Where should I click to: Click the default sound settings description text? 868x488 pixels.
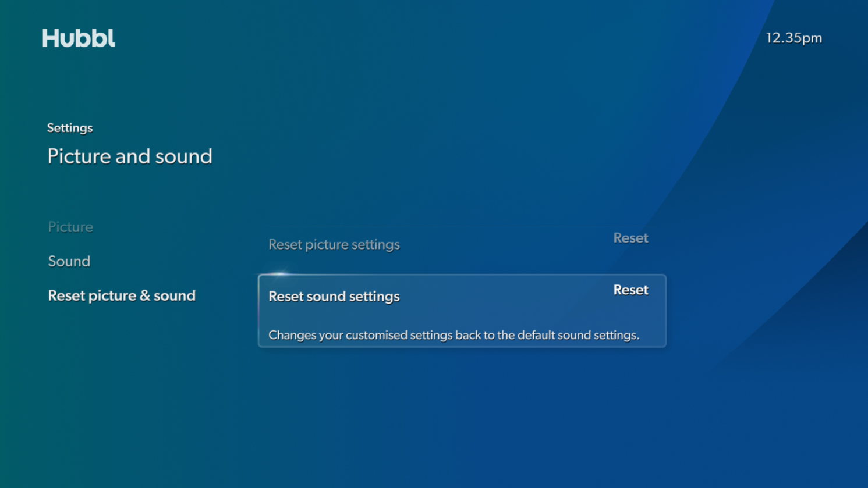[454, 336]
